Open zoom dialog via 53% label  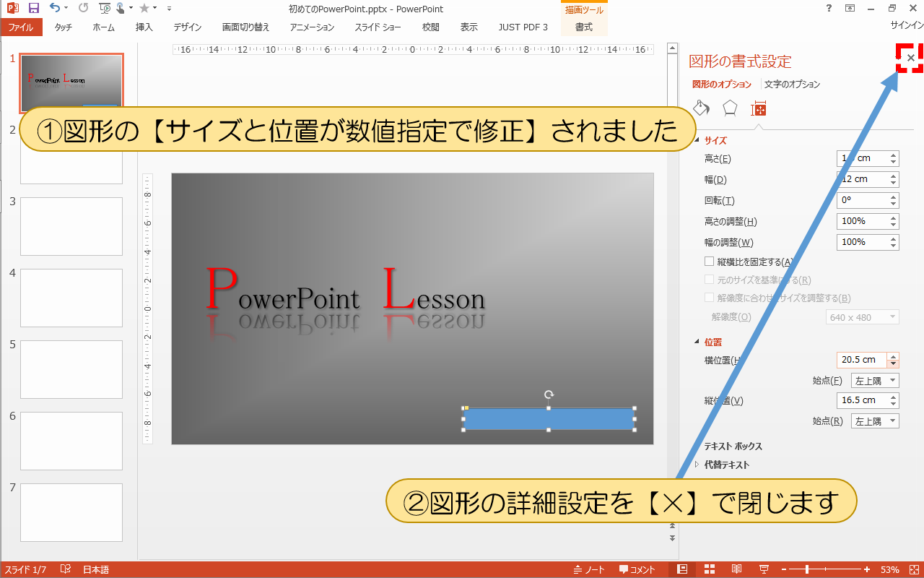click(890, 569)
